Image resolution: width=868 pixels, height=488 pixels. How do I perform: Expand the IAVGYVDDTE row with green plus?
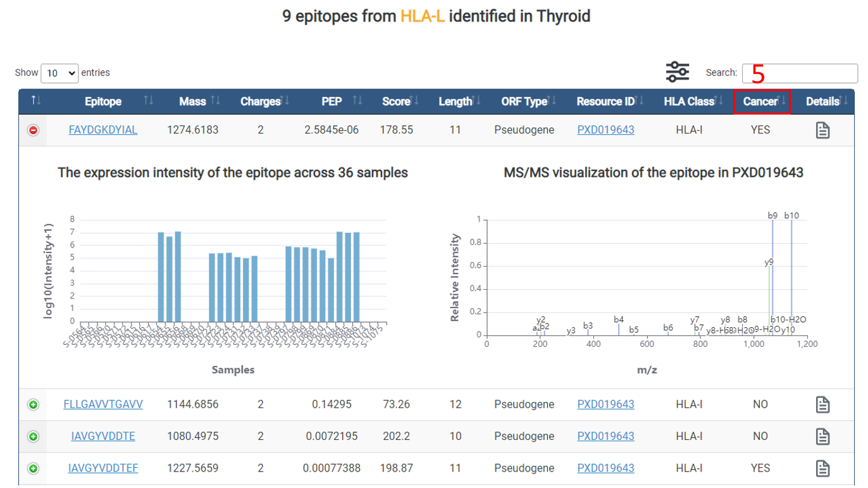[x=34, y=437]
